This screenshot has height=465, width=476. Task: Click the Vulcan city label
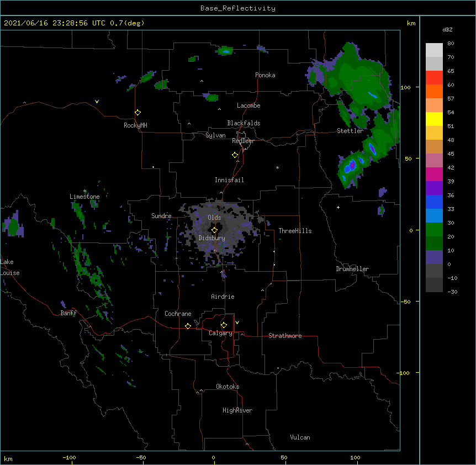pos(300,437)
